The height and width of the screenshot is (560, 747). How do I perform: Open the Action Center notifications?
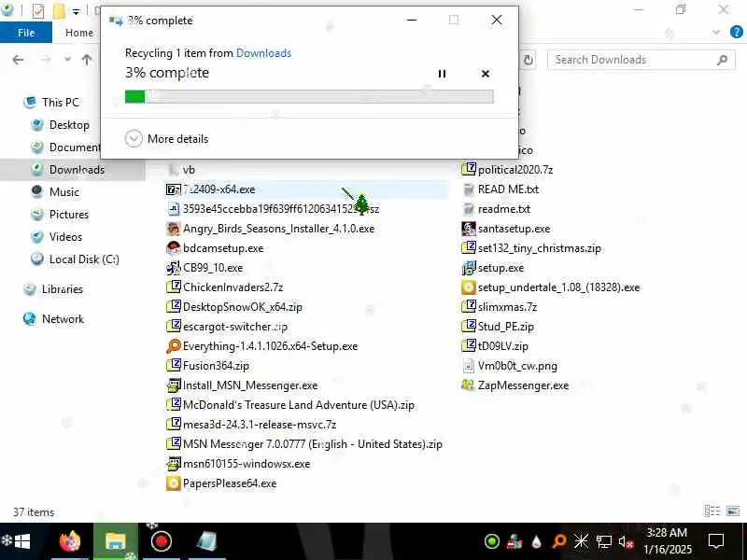pyautogui.click(x=716, y=541)
